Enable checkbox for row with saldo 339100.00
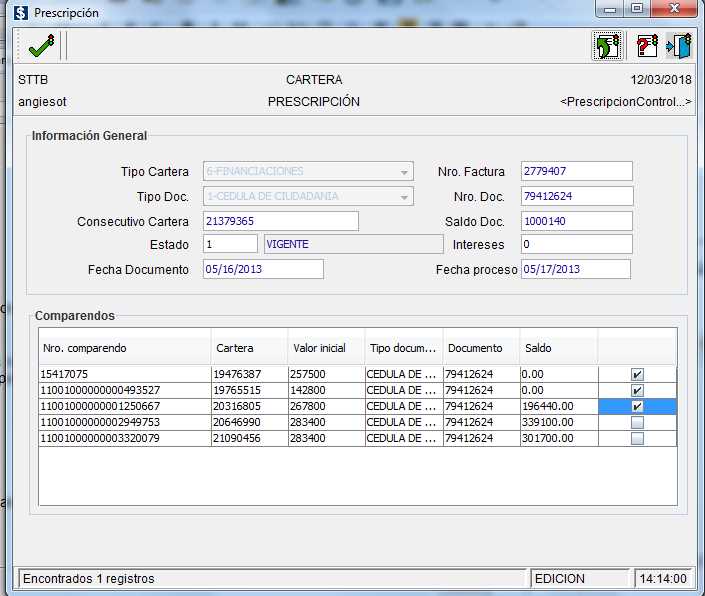 pos(637,422)
